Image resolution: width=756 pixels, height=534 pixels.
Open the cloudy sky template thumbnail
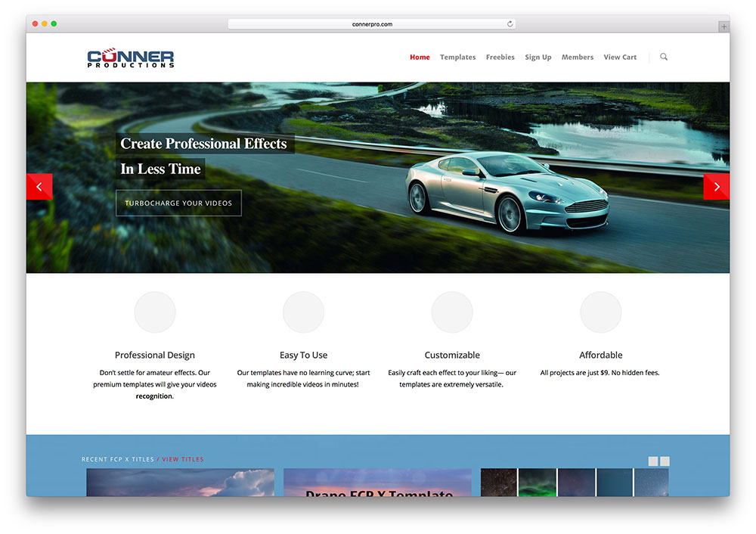tap(181, 483)
